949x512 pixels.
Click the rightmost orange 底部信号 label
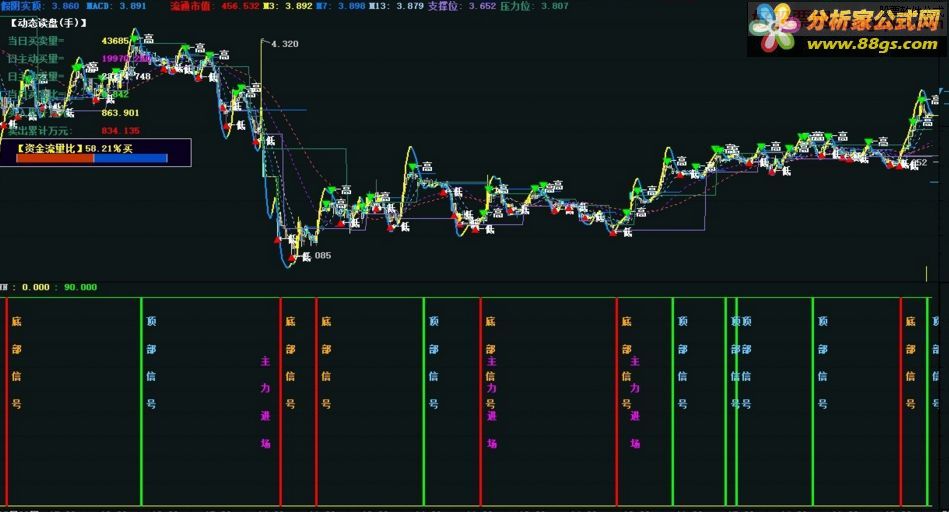910,362
